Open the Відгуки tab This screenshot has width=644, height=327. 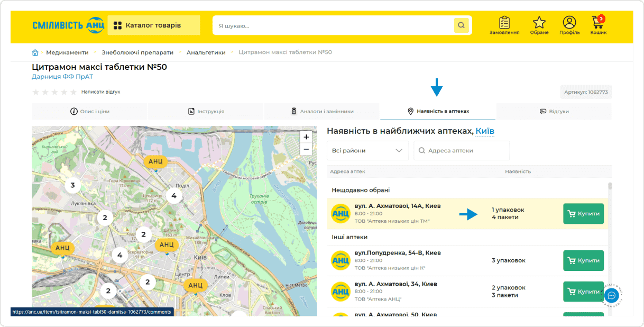pyautogui.click(x=554, y=111)
